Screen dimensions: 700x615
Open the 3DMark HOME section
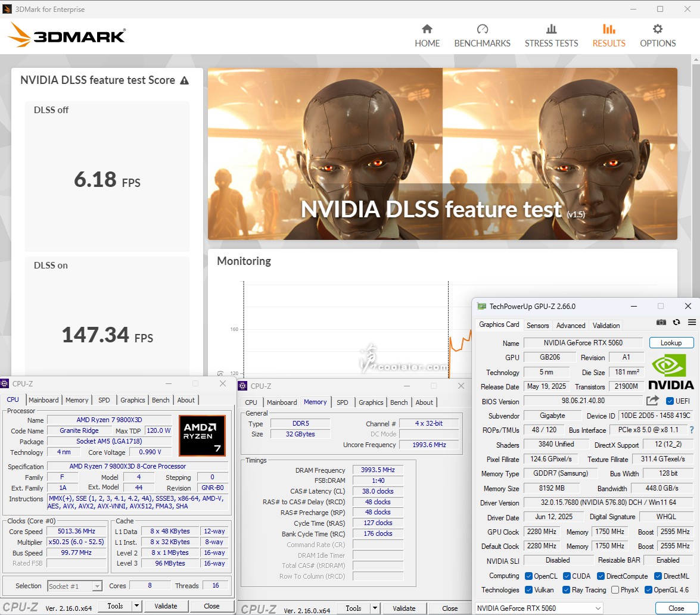coord(427,36)
